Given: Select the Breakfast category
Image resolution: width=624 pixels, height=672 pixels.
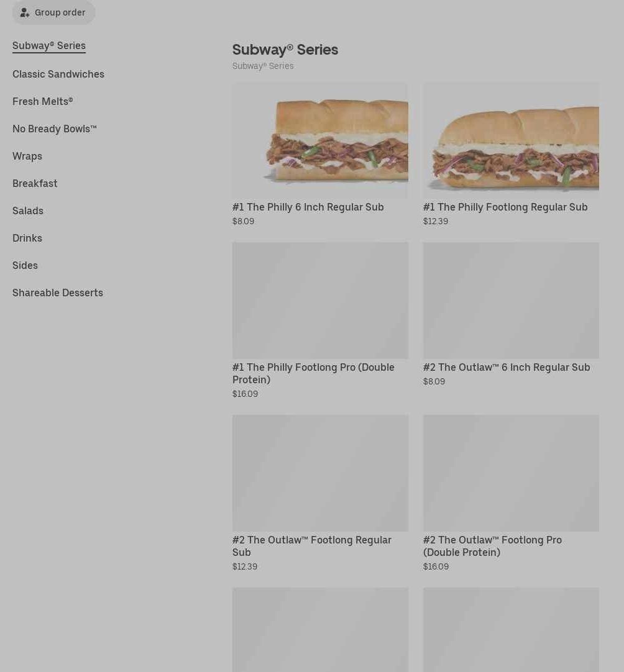Looking at the screenshot, I should click(35, 183).
